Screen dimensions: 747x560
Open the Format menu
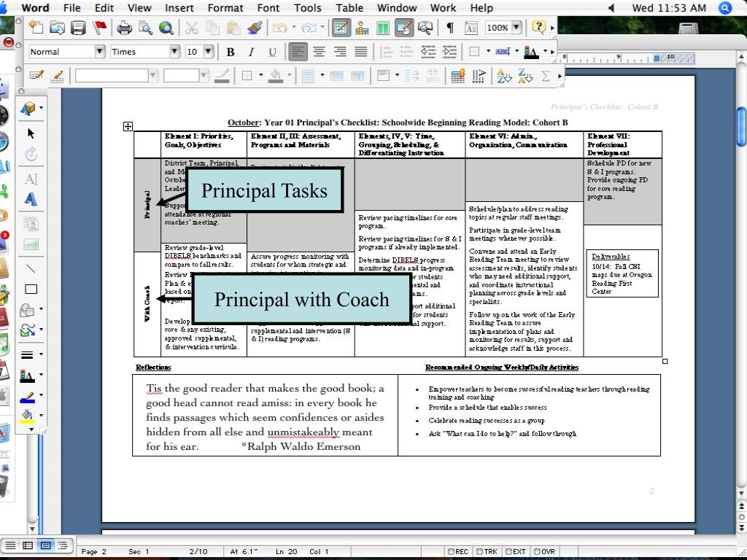pyautogui.click(x=225, y=8)
